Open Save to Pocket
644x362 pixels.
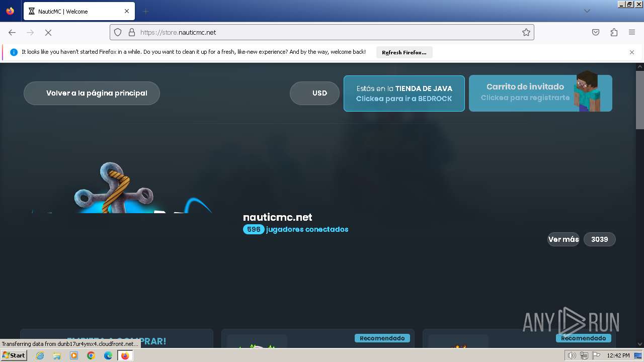(596, 32)
